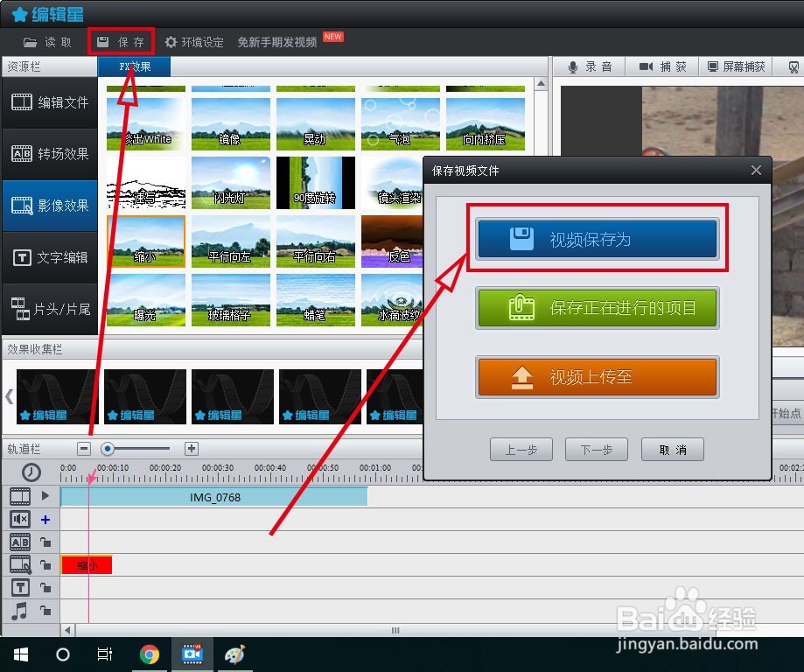This screenshot has height=672, width=804.
Task: Click the video track film icon
Action: tap(20, 496)
